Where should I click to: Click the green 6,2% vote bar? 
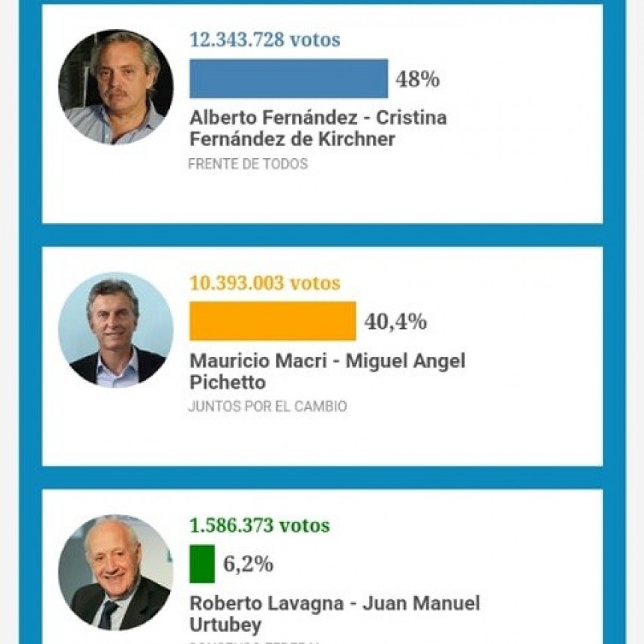202,563
